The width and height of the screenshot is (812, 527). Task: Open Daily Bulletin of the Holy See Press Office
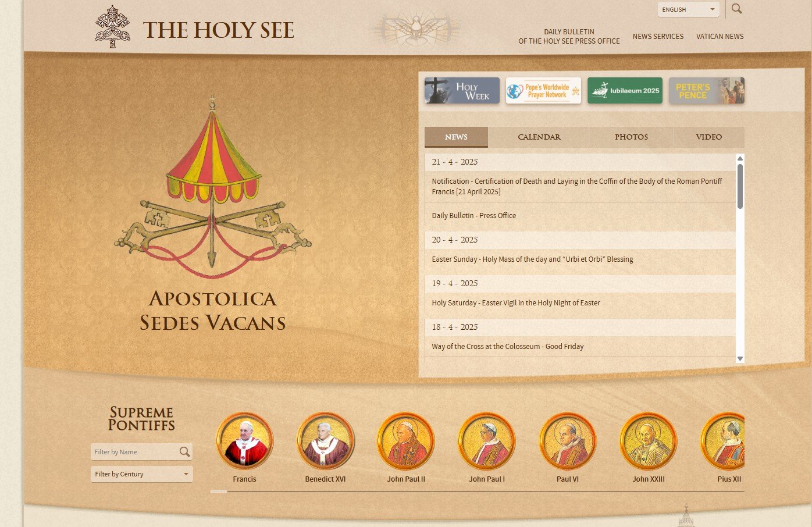pos(569,37)
